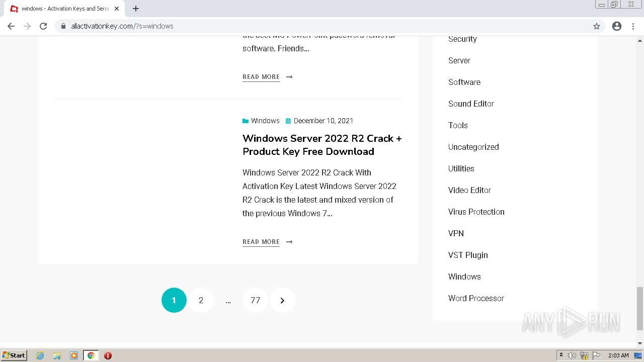Image resolution: width=644 pixels, height=362 pixels.
Task: Go forward with the browser forward arrow
Action: [27, 26]
